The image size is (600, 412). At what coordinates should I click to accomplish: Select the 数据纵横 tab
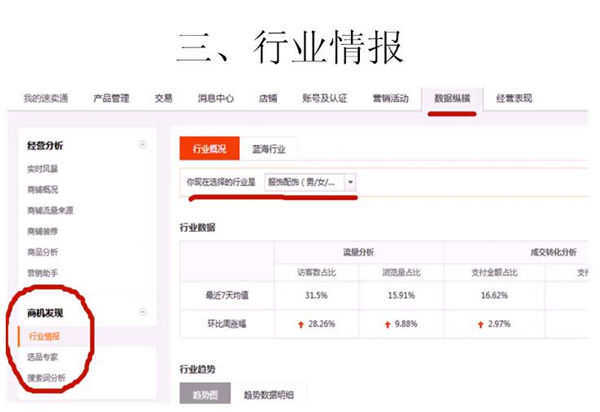[x=452, y=98]
